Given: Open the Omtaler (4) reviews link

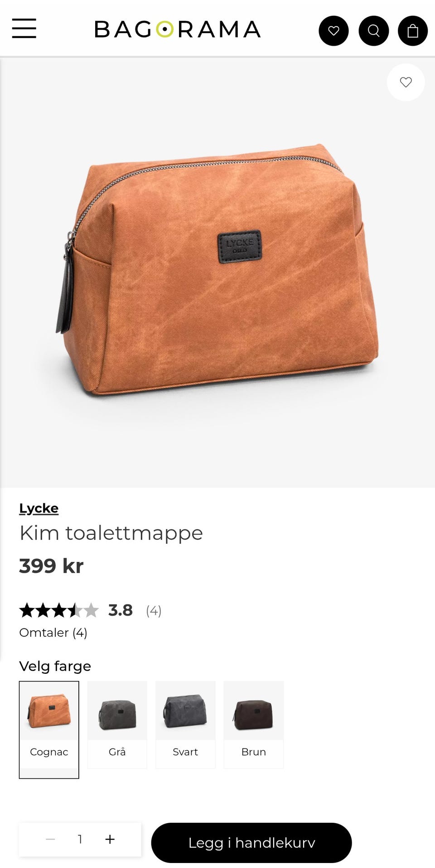Looking at the screenshot, I should [53, 633].
